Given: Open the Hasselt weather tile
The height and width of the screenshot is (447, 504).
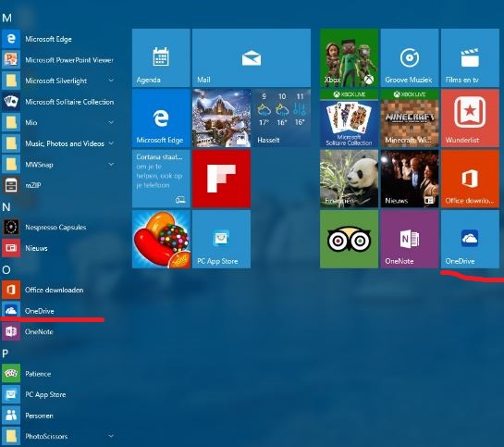Looking at the screenshot, I should point(282,118).
